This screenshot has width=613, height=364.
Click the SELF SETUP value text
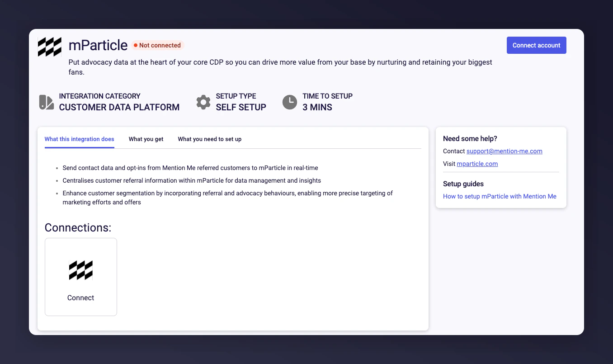pos(241,107)
